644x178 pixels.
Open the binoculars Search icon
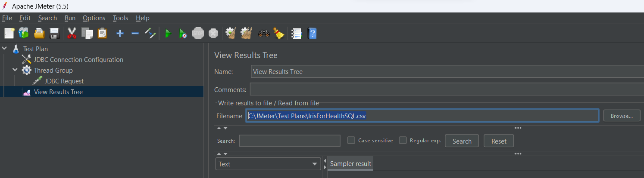[x=263, y=34]
